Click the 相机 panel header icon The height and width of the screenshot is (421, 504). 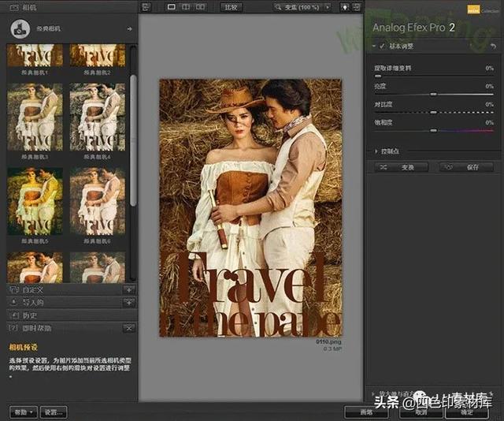click(x=14, y=7)
